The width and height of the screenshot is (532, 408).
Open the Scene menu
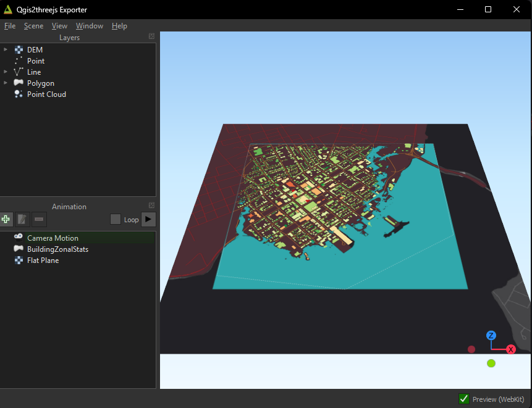tap(33, 26)
